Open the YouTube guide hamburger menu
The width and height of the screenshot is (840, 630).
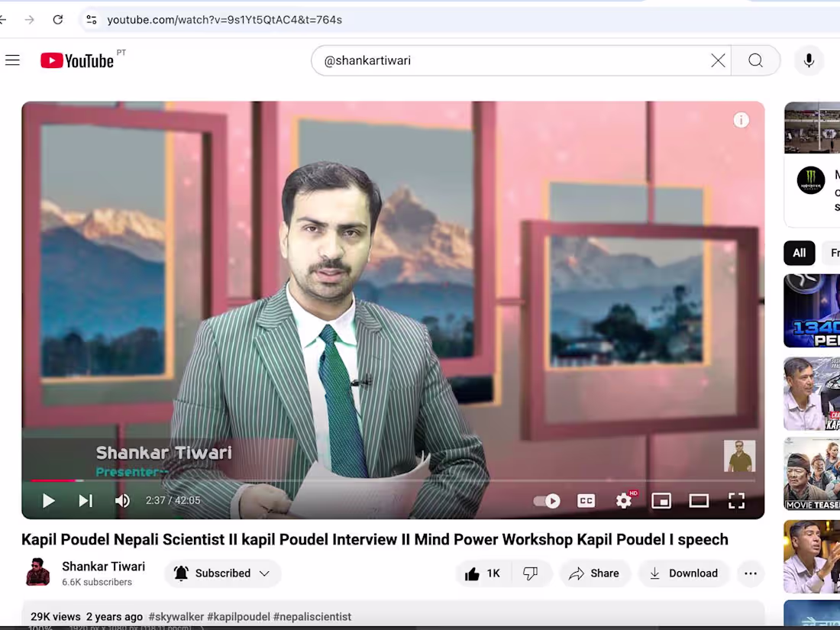tap(12, 60)
